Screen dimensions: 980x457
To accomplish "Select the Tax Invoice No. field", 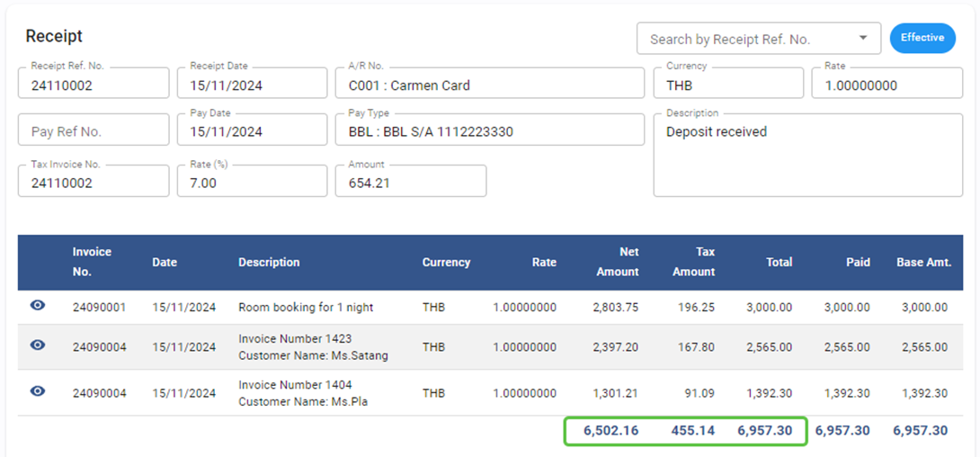I will pos(94,183).
